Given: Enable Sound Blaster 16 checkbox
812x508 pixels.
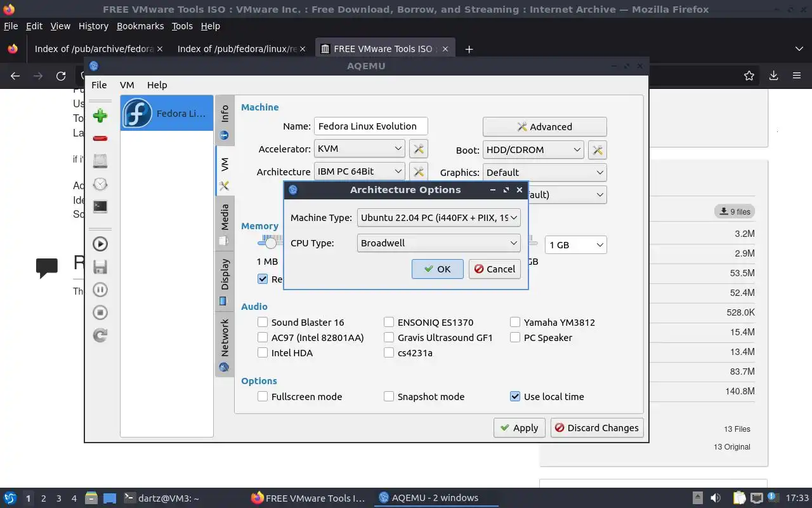Looking at the screenshot, I should point(263,322).
